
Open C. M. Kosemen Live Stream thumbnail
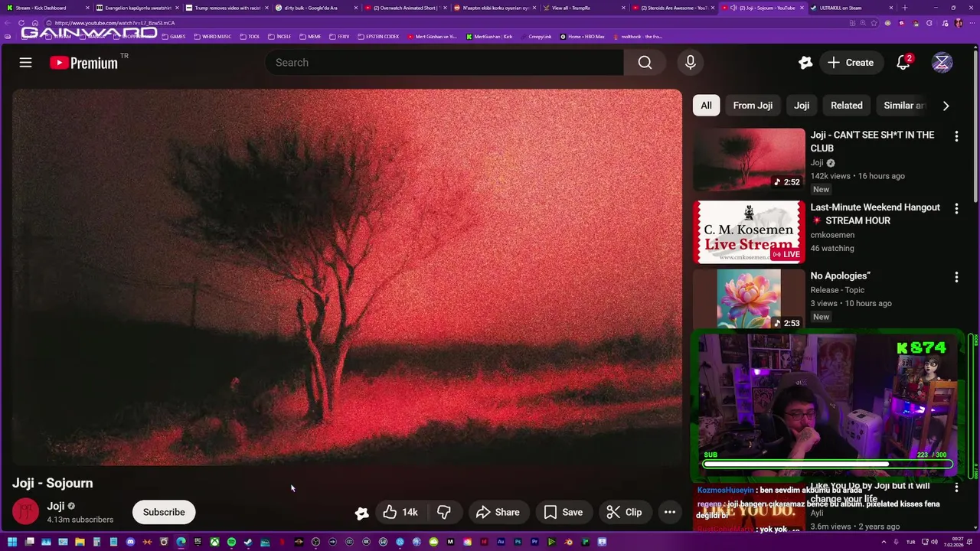[749, 232]
